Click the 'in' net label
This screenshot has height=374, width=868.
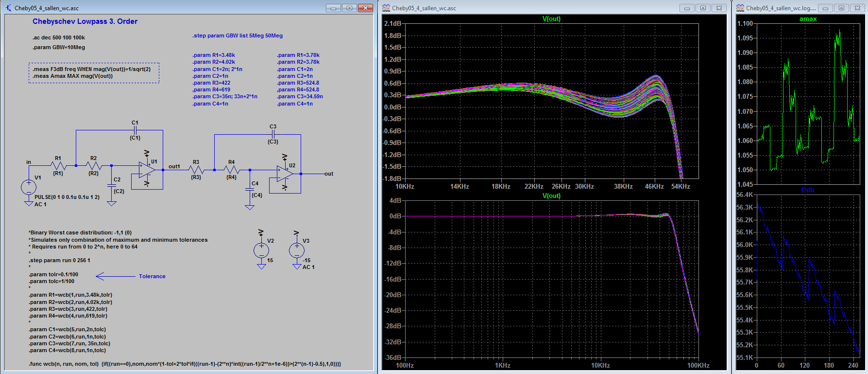29,162
